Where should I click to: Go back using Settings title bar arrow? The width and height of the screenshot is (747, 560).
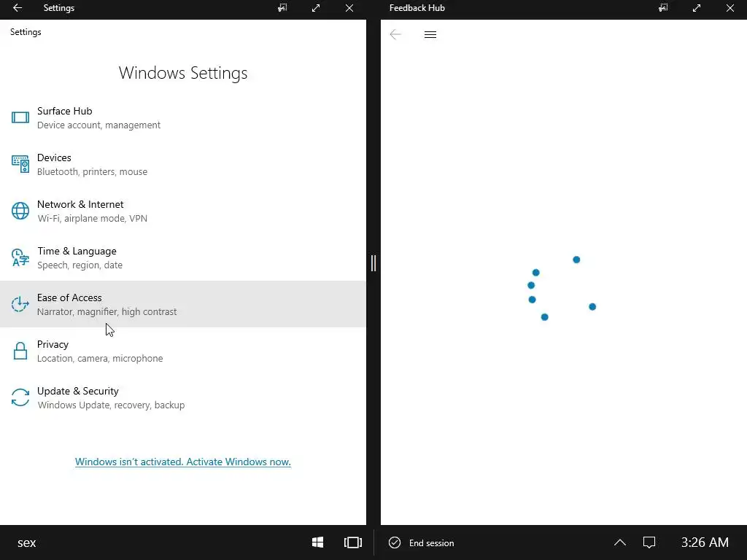click(x=18, y=8)
